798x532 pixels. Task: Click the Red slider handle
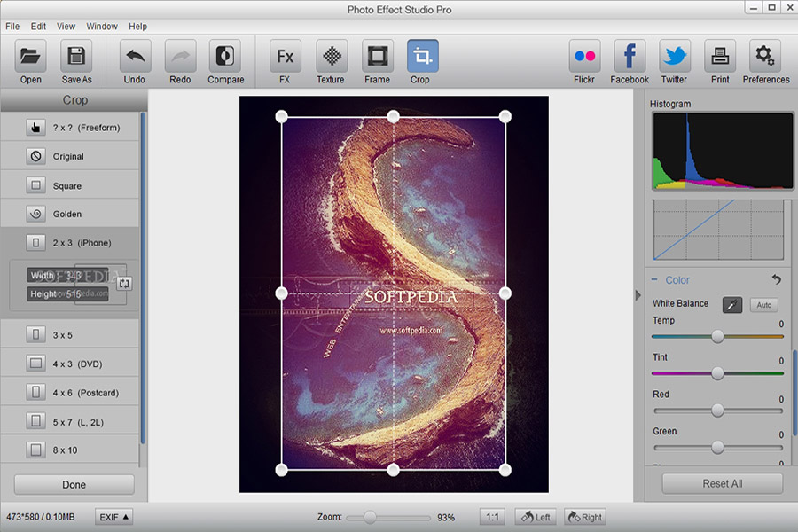(x=717, y=411)
